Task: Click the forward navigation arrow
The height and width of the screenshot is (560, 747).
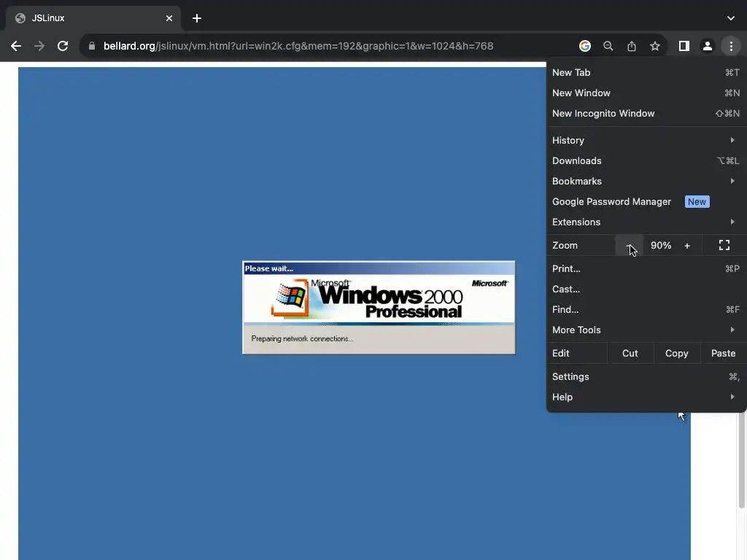Action: (39, 46)
